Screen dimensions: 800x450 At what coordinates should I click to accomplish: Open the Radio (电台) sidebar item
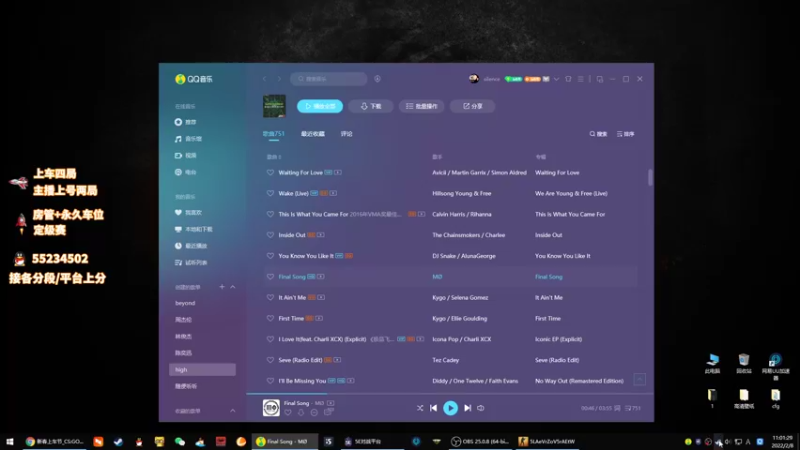coord(185,172)
